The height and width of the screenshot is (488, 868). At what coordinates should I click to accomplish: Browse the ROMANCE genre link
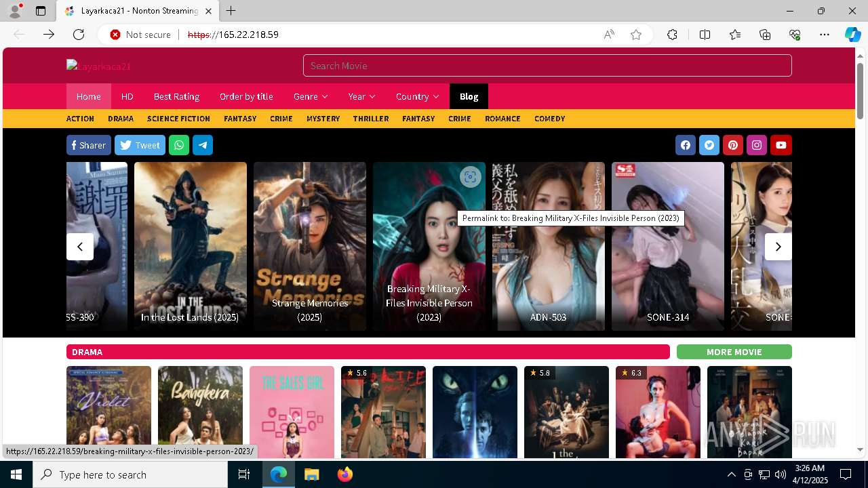(502, 119)
